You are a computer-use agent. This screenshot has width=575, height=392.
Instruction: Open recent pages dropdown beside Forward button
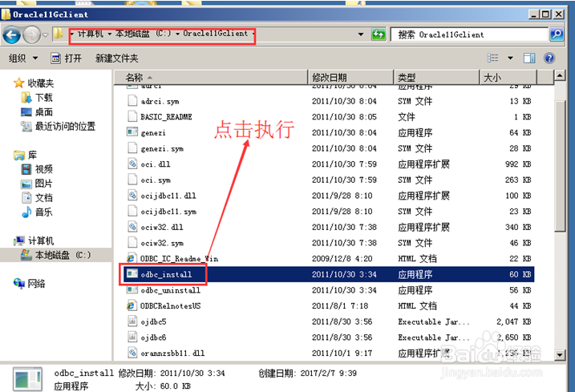click(x=46, y=35)
